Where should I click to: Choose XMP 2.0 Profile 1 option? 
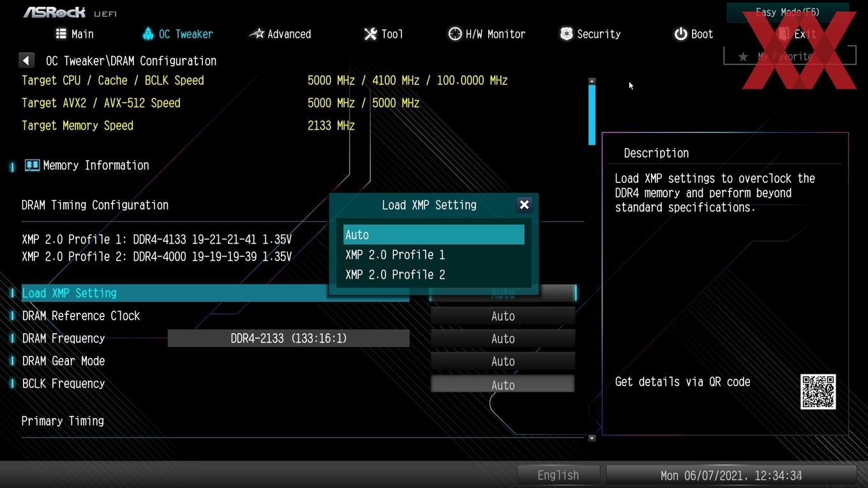[x=434, y=255]
